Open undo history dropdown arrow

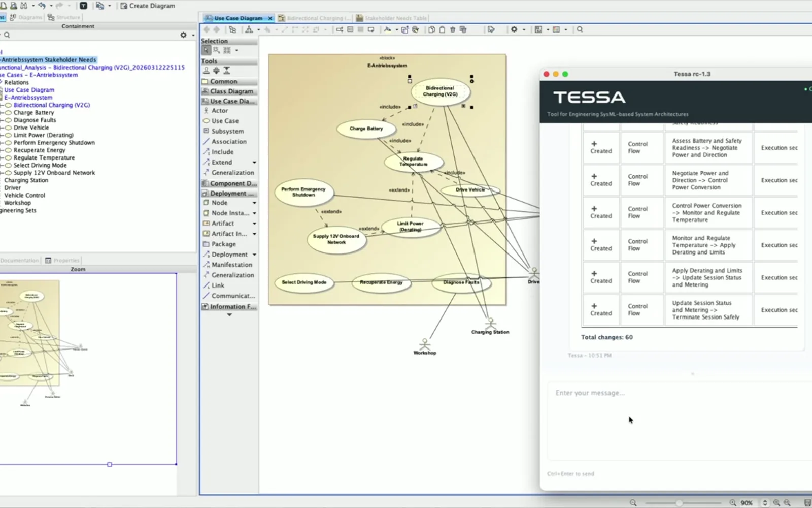pos(51,6)
